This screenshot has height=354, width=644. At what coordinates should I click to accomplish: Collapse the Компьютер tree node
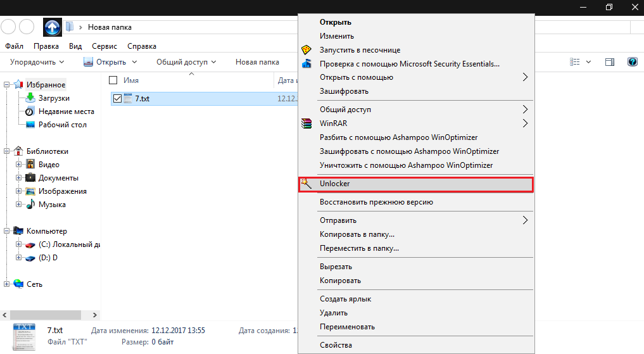coord(7,231)
